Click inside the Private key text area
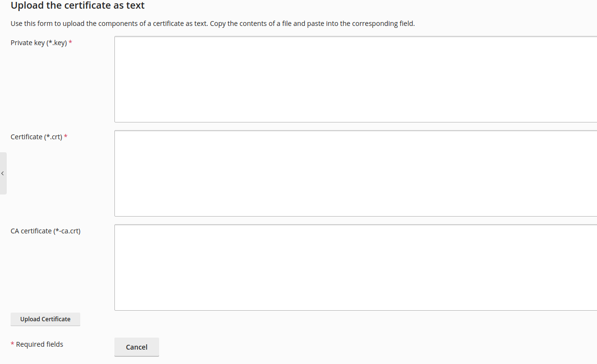 pyautogui.click(x=355, y=79)
